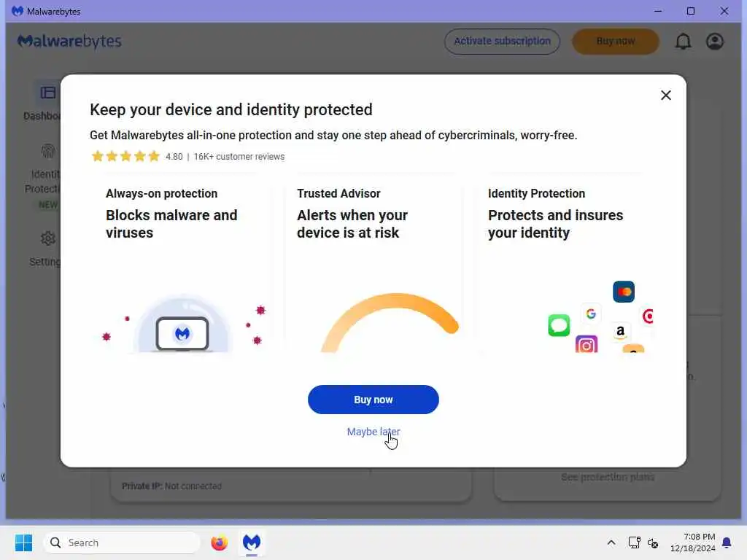Viewport: 747px width, 560px height.
Task: Open Identity Protection fingerprint icon
Action: (x=47, y=152)
